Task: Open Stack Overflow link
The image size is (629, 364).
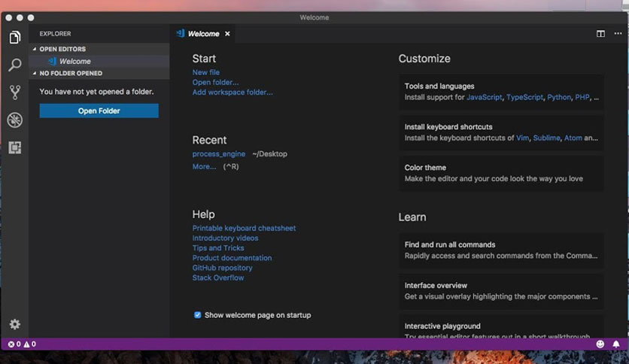Action: (218, 278)
